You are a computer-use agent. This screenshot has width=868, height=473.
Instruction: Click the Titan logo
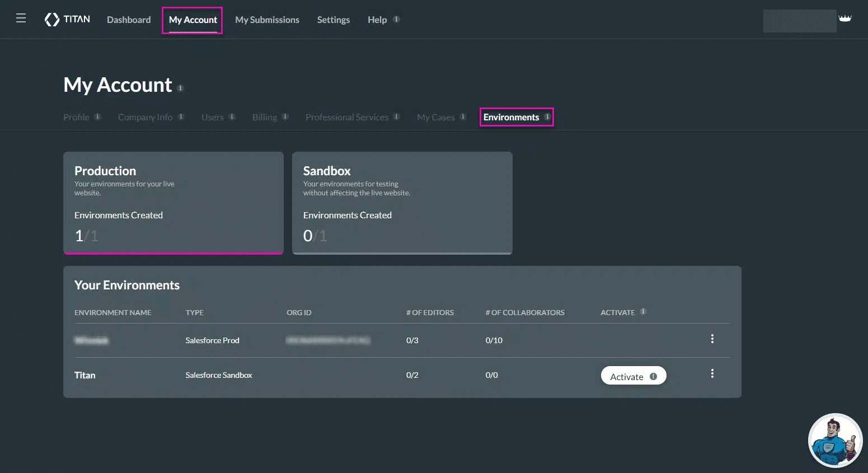click(x=67, y=20)
